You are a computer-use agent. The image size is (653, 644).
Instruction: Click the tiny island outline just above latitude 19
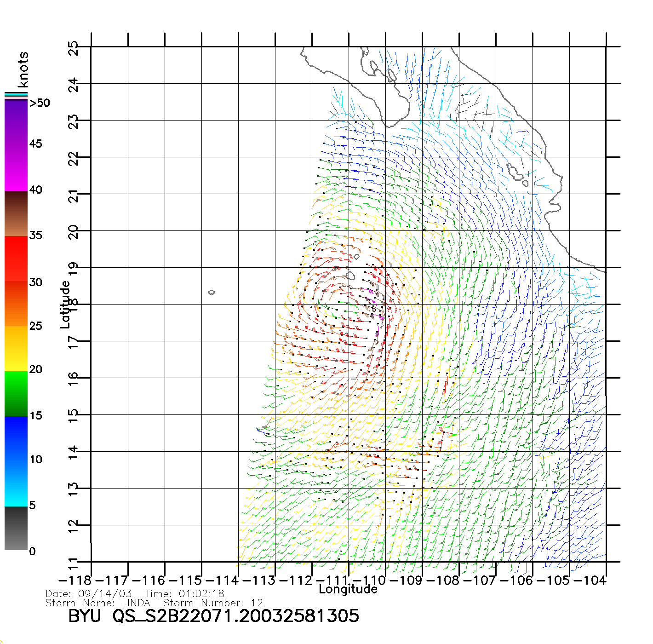356,257
